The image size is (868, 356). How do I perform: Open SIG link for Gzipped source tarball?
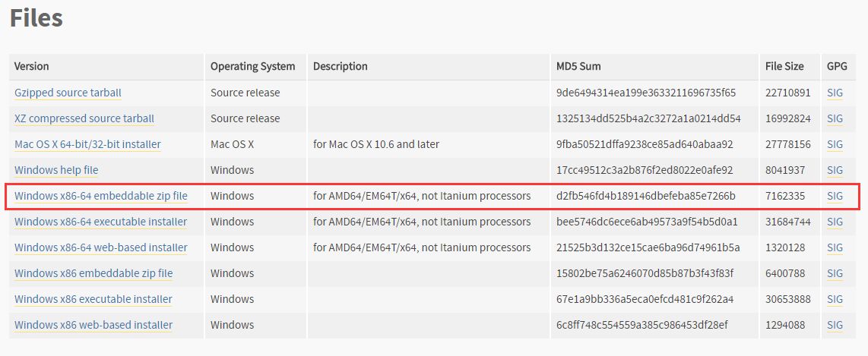pyautogui.click(x=835, y=93)
